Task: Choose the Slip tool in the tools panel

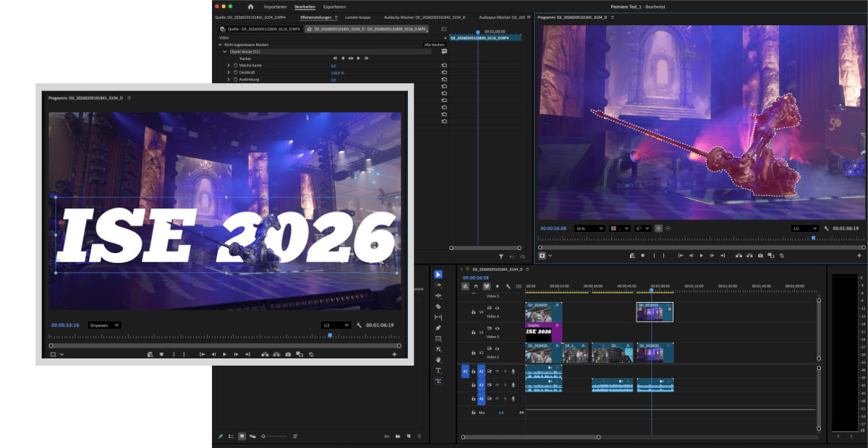Action: (438, 317)
